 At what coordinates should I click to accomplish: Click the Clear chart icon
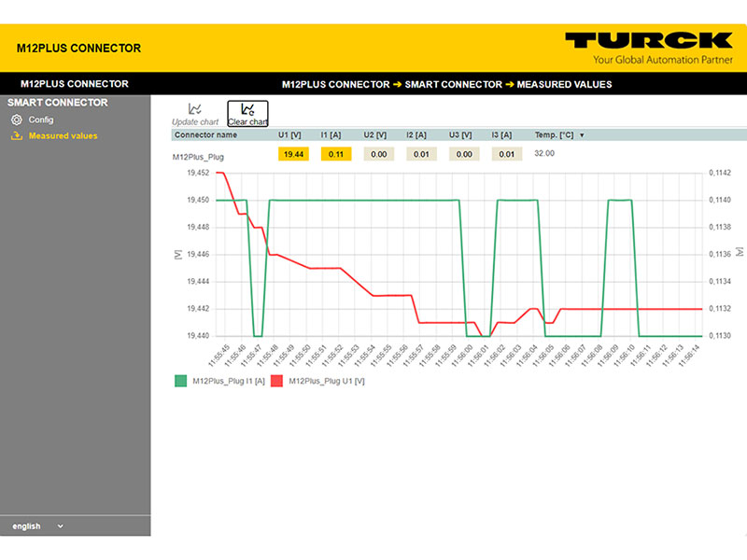pyautogui.click(x=247, y=109)
